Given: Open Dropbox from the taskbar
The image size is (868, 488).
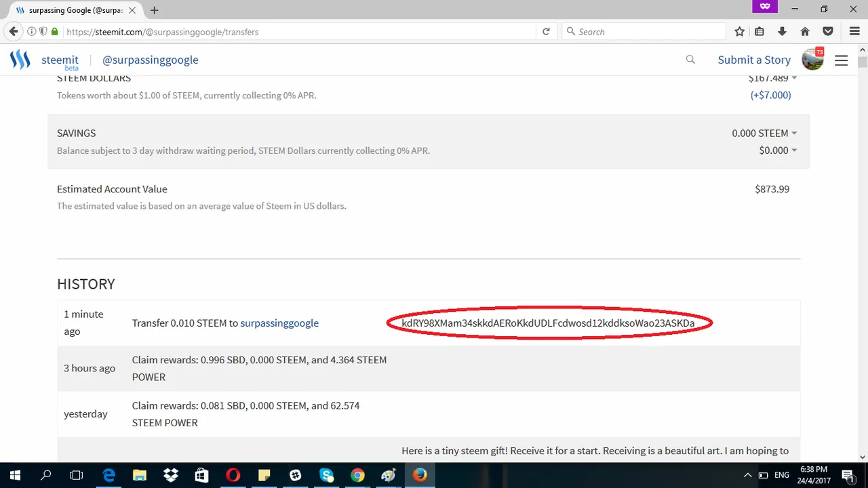Looking at the screenshot, I should 171,475.
